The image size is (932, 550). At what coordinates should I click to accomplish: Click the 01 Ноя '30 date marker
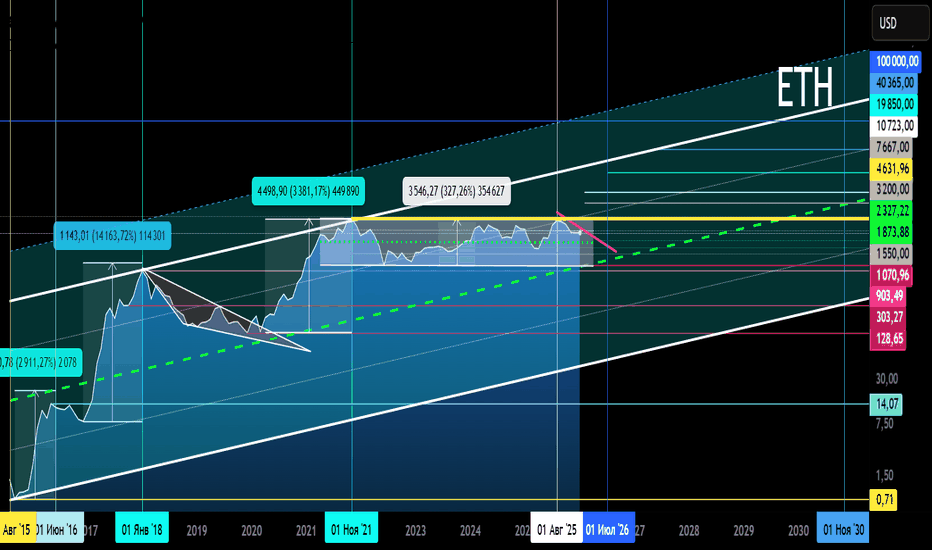843,529
